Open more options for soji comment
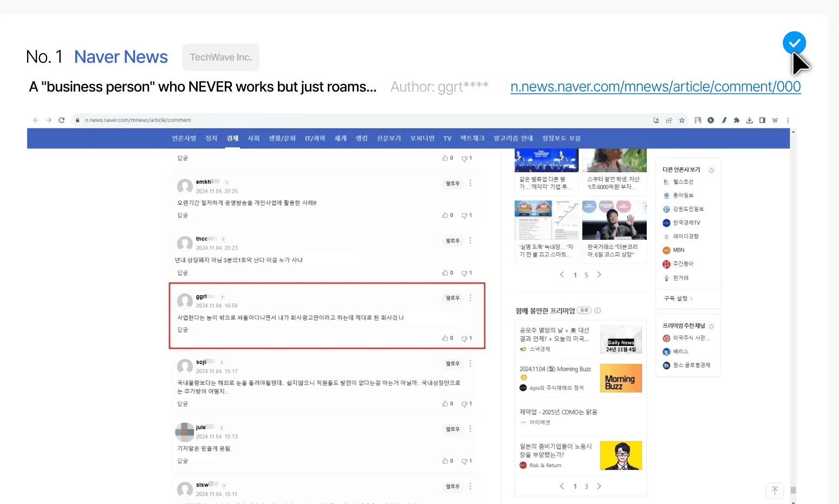 470,363
